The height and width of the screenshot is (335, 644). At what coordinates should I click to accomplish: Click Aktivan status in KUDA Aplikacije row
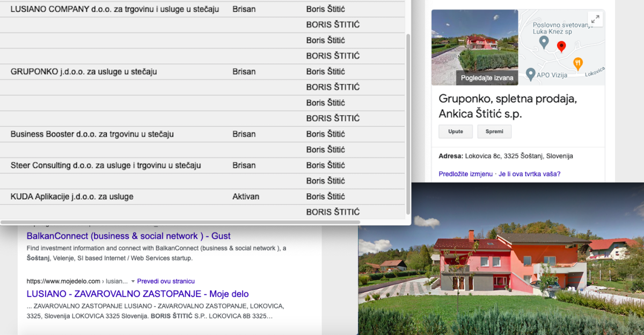(246, 196)
